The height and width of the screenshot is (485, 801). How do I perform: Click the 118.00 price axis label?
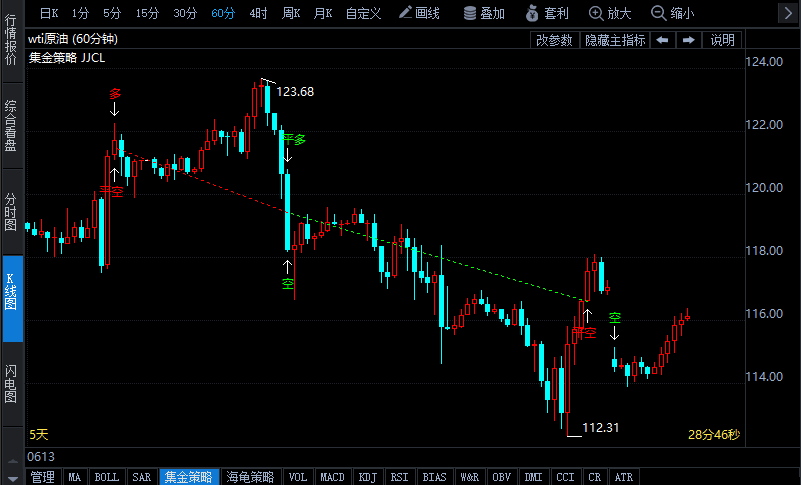[x=764, y=250]
